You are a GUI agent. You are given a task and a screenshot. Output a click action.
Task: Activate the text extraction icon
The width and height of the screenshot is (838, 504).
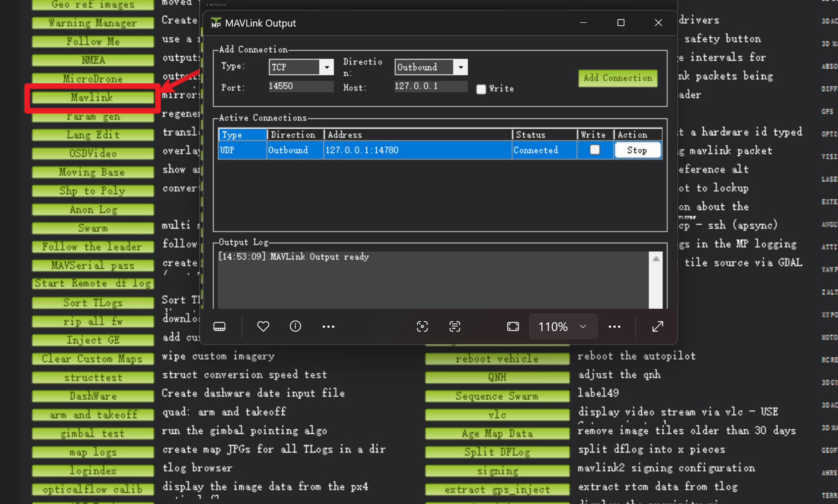pyautogui.click(x=454, y=326)
